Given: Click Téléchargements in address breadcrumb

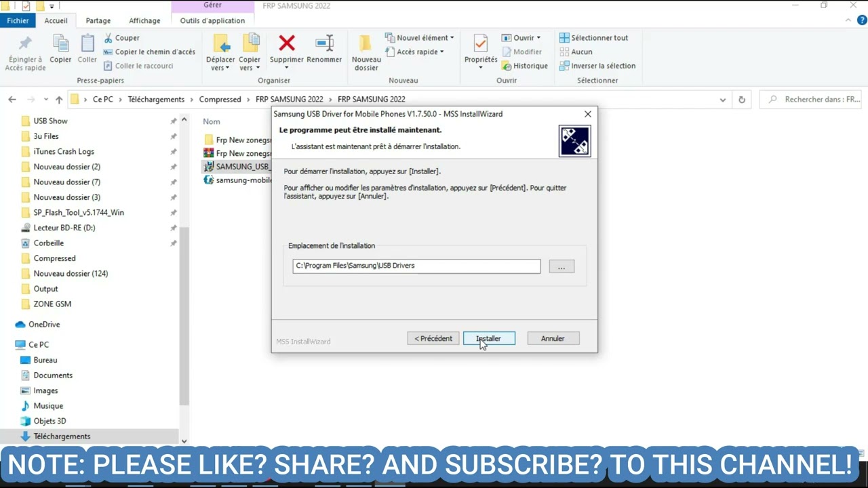Looking at the screenshot, I should point(156,99).
